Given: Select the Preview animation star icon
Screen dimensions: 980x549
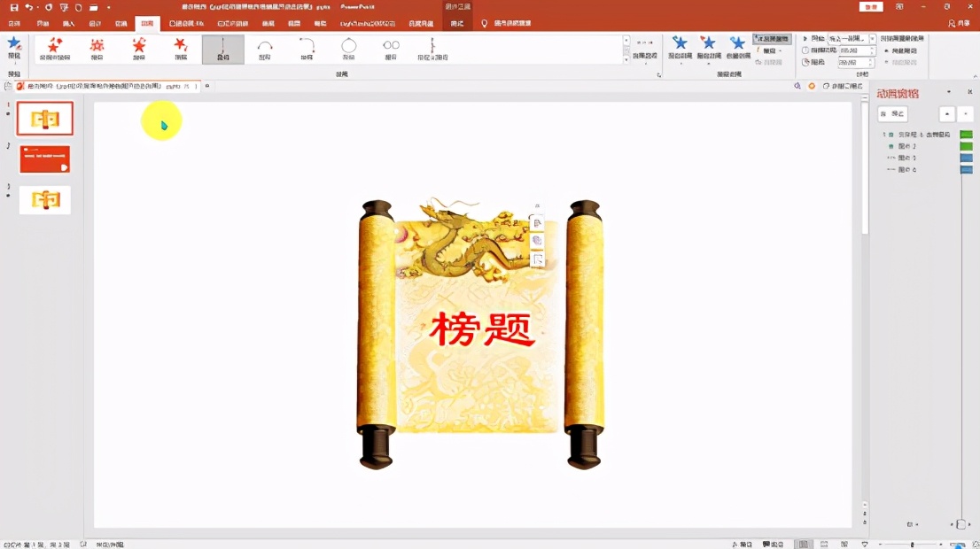Looking at the screenshot, I should (14, 44).
